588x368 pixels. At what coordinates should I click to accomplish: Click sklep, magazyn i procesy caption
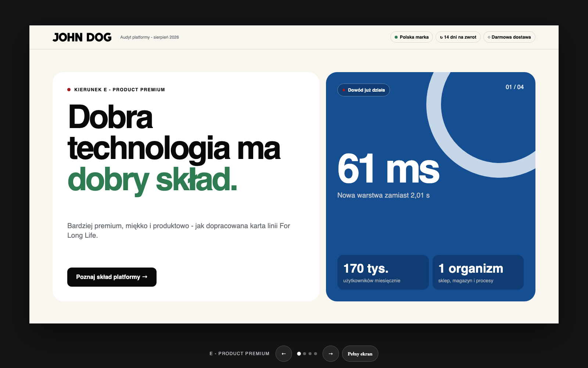[x=466, y=281]
